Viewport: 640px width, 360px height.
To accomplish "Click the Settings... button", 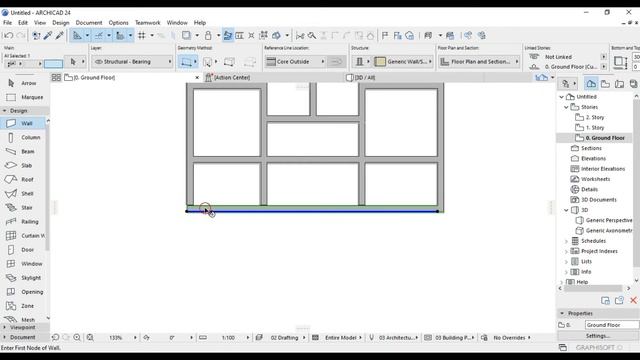I will 598,336.
